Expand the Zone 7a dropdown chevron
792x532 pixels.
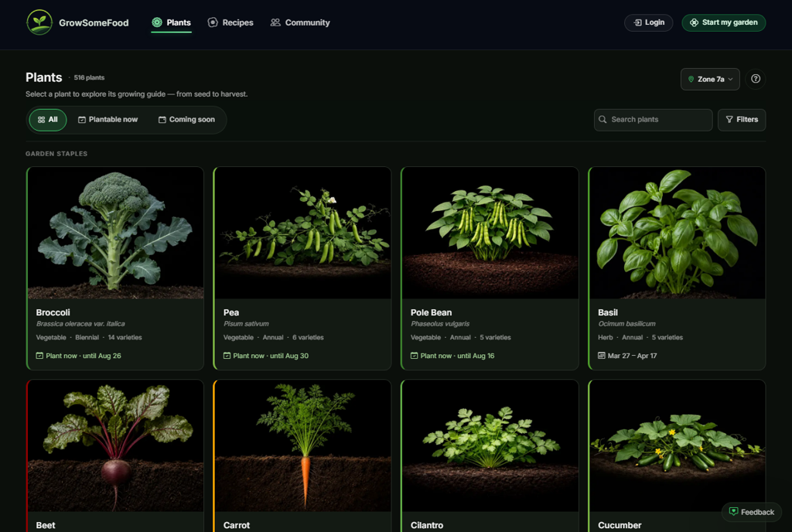coord(730,79)
